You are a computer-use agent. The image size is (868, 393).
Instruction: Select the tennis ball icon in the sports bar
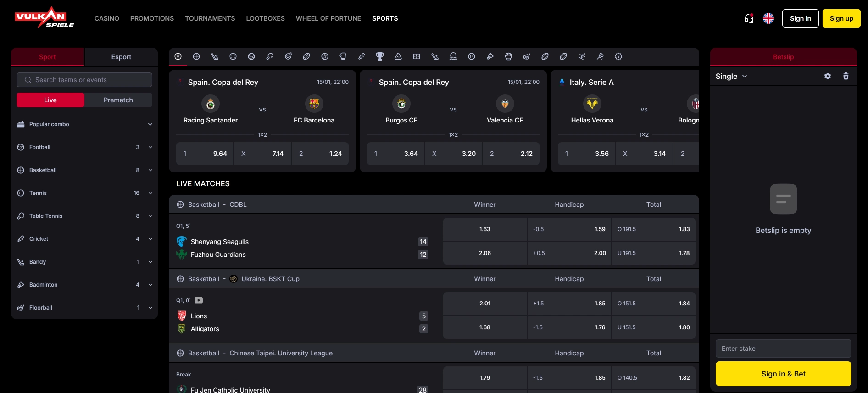[x=233, y=56]
